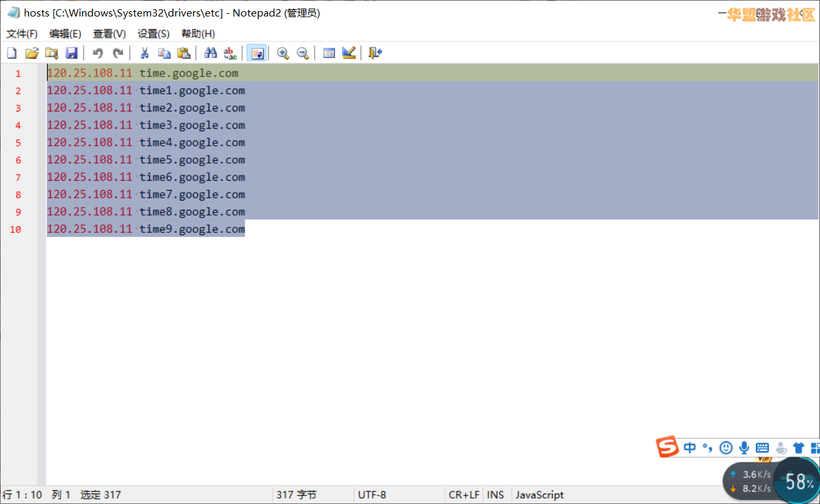The image size is (820, 504).
Task: Open the Sogou toolbox grid icon
Action: point(815,448)
